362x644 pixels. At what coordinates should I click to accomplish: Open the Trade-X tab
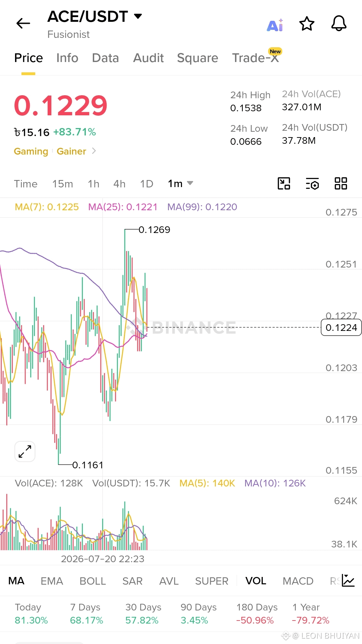click(x=256, y=58)
